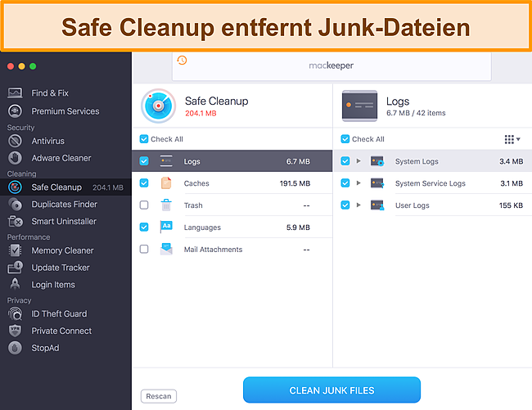
Task: Uncheck the Caches checkbox
Action: point(144,183)
